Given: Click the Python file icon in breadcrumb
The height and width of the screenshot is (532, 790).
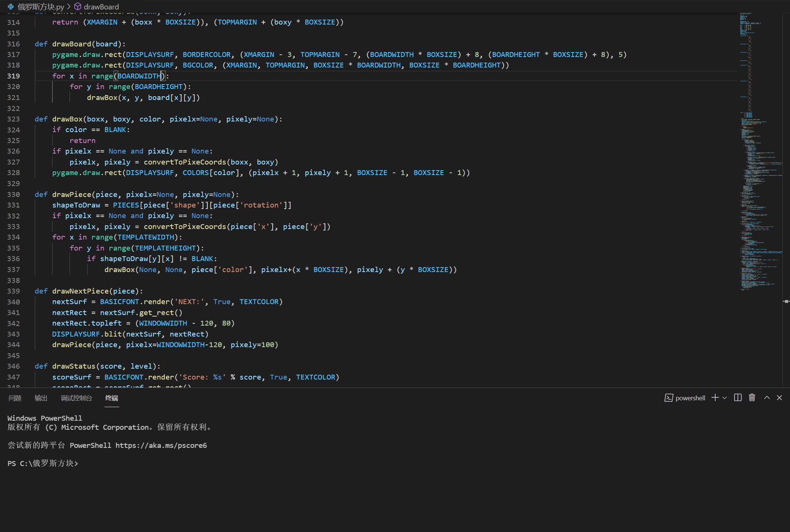Looking at the screenshot, I should coord(11,7).
